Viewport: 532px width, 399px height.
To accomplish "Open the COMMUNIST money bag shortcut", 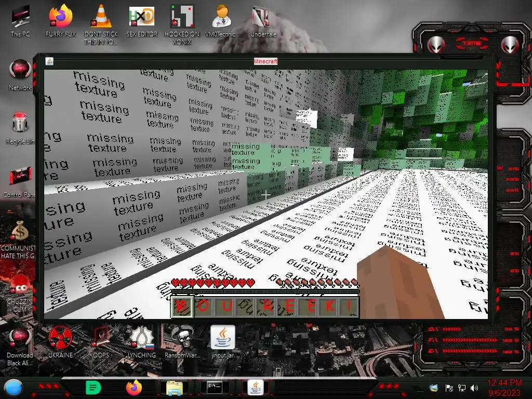I will (19, 240).
